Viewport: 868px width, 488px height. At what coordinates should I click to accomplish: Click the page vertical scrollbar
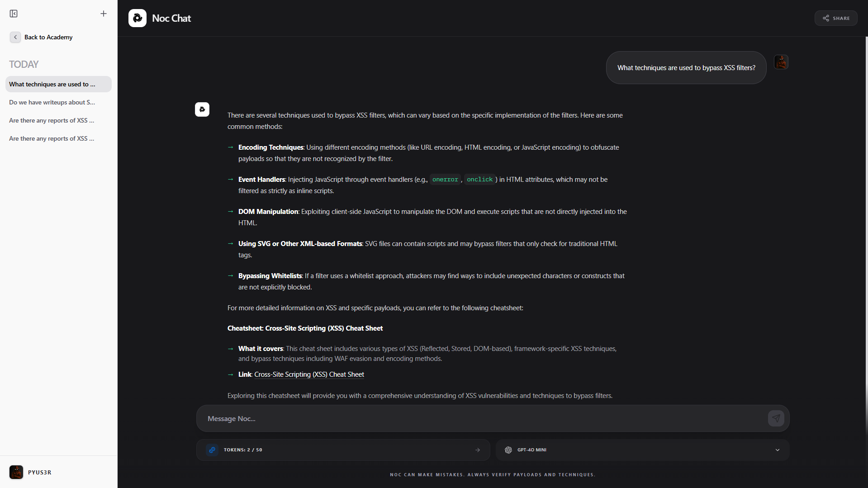tap(866, 226)
